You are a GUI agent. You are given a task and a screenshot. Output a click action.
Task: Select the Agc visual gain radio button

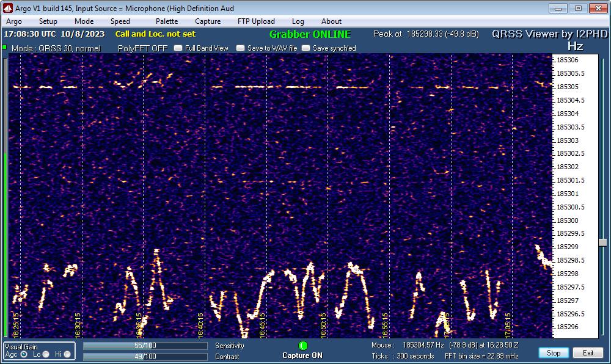pyautogui.click(x=24, y=354)
